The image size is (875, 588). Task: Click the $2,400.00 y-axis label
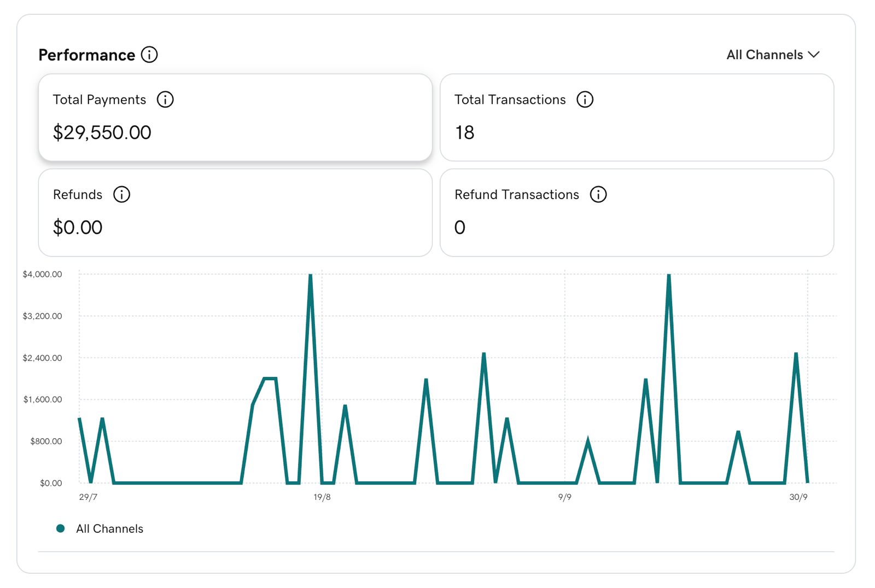point(42,358)
